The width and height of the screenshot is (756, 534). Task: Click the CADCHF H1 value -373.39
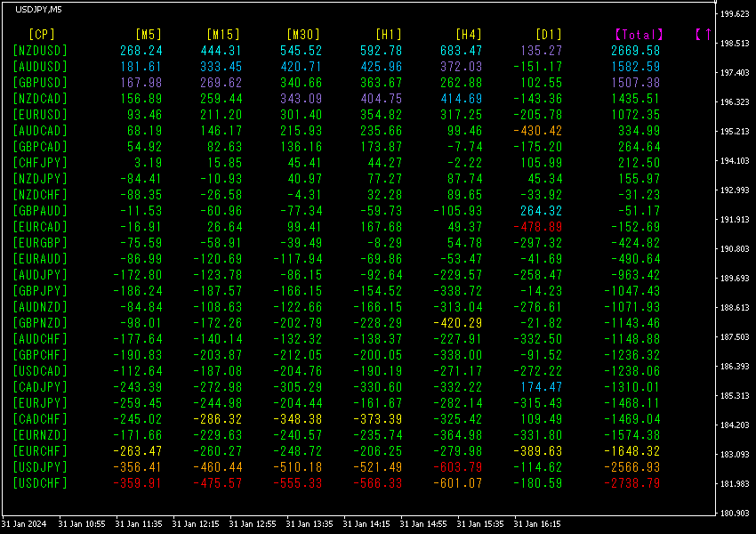377,419
